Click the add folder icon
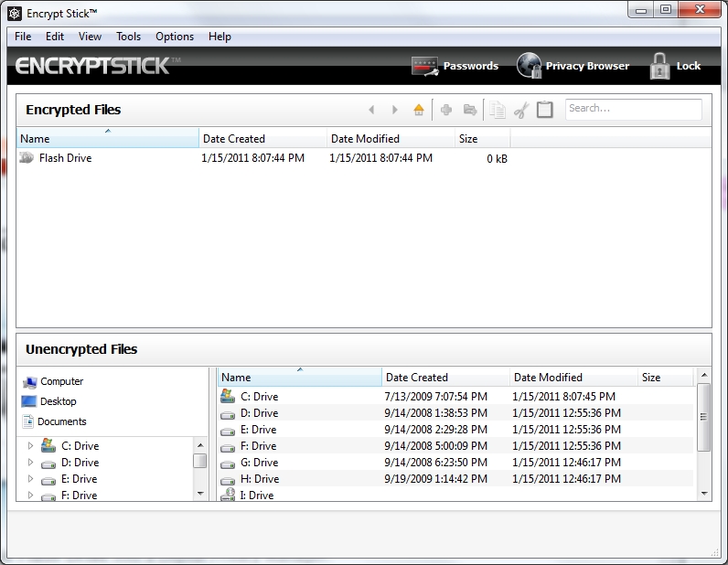The width and height of the screenshot is (728, 565). [x=470, y=110]
